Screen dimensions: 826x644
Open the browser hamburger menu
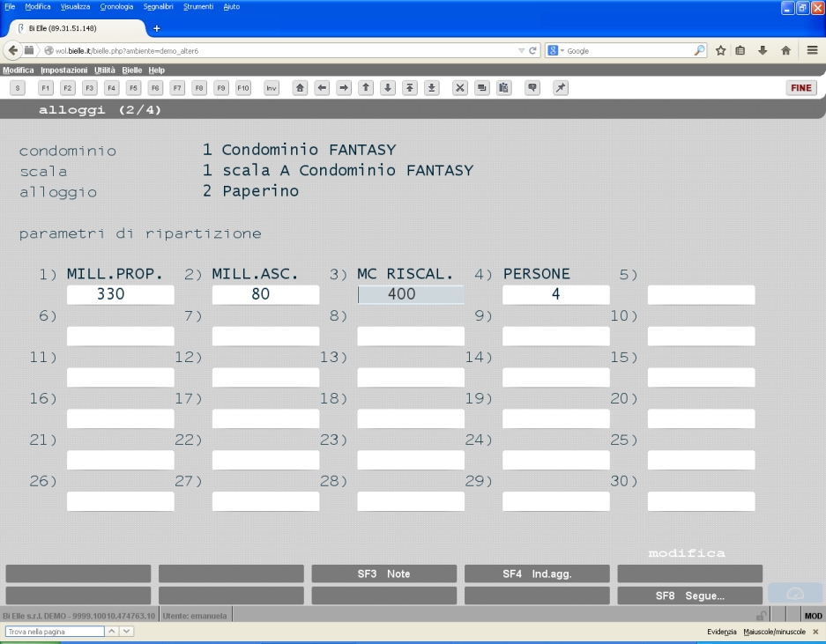coord(812,50)
